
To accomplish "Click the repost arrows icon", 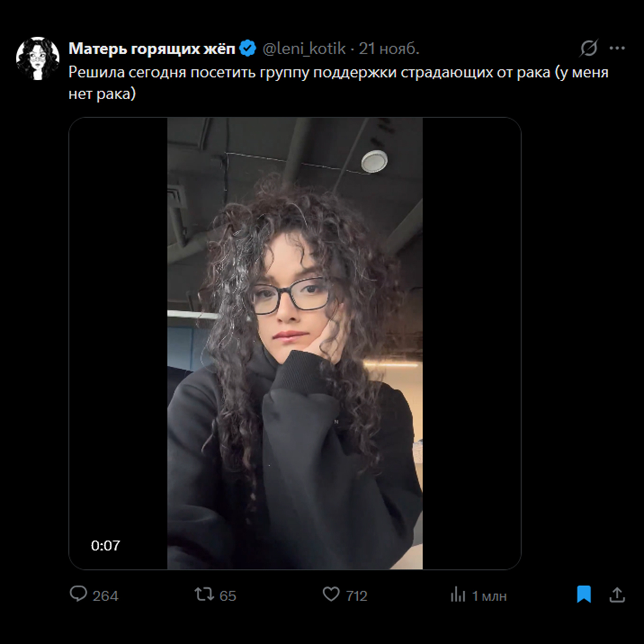I will click(x=203, y=594).
